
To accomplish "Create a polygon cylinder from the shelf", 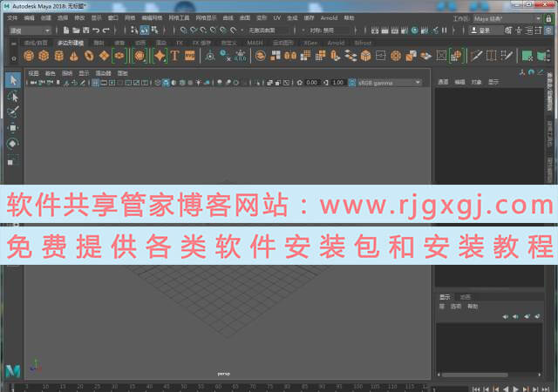I will 58,56.
